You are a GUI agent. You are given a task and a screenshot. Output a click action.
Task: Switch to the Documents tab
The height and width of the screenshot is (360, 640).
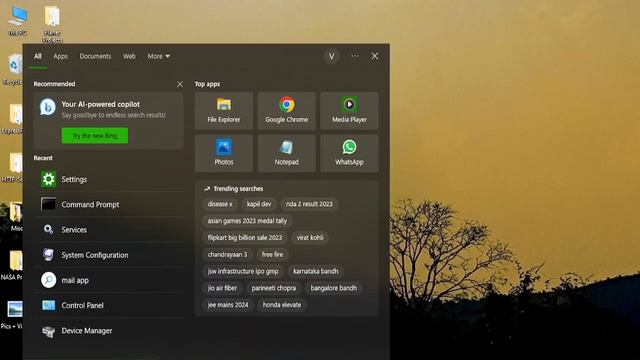point(95,56)
